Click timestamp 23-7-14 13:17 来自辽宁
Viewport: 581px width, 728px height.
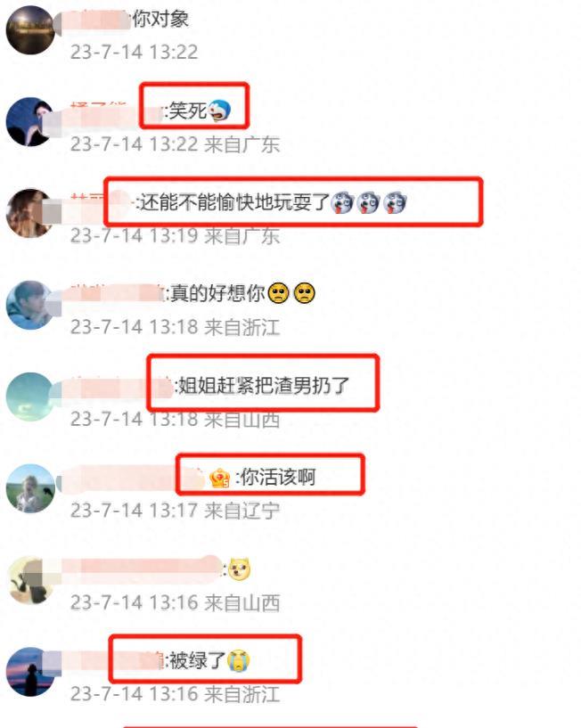coord(175,511)
